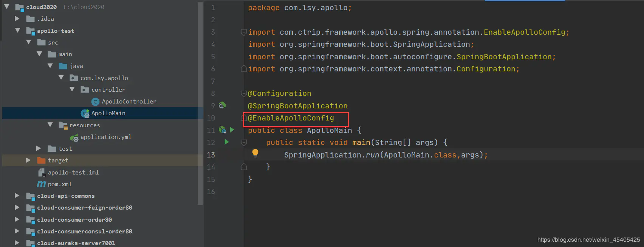The height and width of the screenshot is (247, 644).
Task: Select apollo-test.iml file
Action: click(73, 173)
